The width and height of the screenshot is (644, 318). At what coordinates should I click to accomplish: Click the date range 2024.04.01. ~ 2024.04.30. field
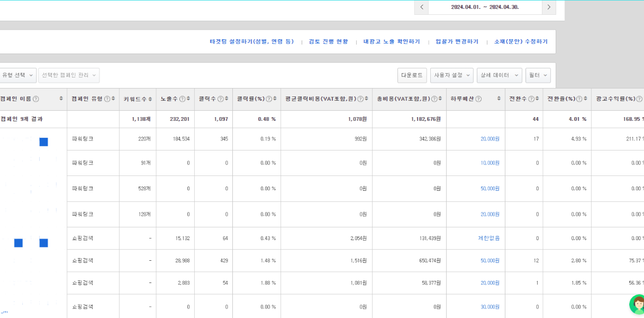coord(485,7)
